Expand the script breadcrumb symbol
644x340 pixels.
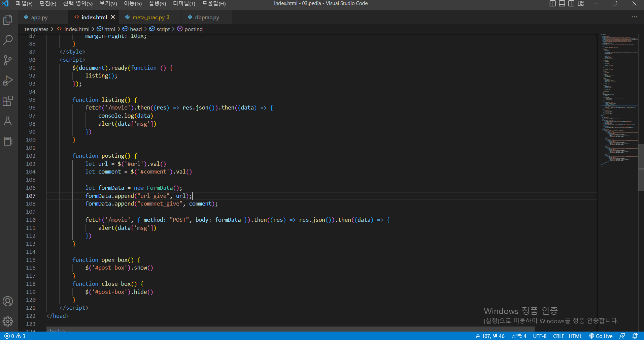(160, 29)
